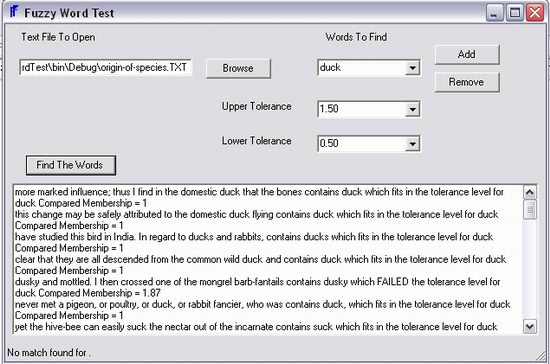Click the results scrollbar thumb

(529, 209)
